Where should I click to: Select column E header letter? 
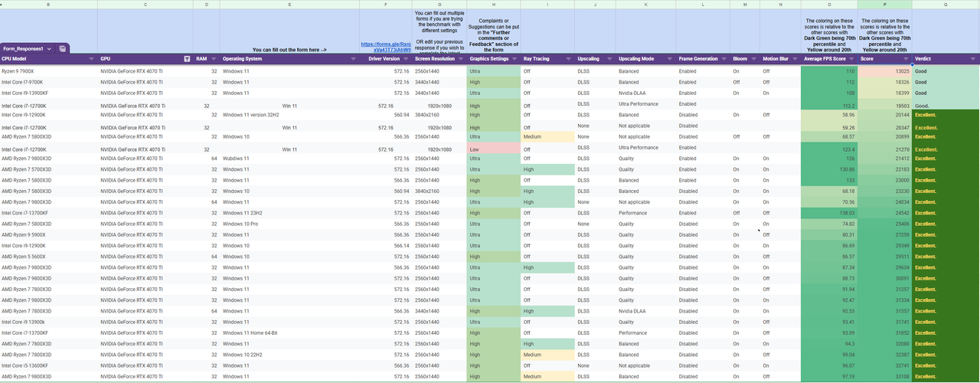[x=289, y=5]
